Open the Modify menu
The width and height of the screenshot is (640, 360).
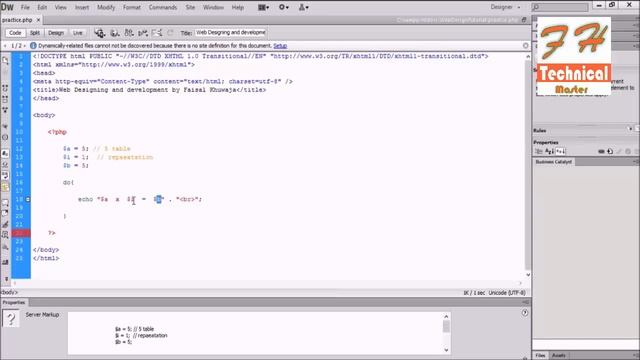[x=106, y=7]
